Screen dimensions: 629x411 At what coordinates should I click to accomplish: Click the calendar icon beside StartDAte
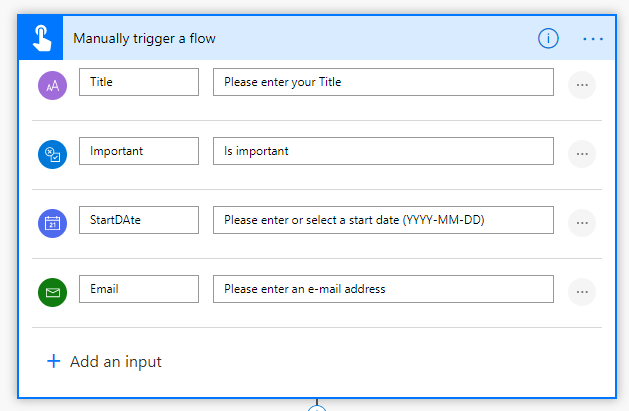52,223
